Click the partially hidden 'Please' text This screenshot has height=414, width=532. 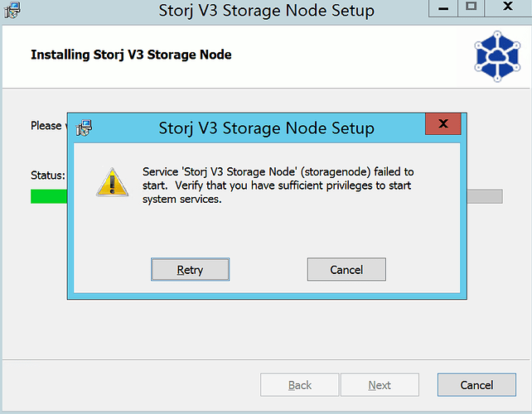click(46, 125)
